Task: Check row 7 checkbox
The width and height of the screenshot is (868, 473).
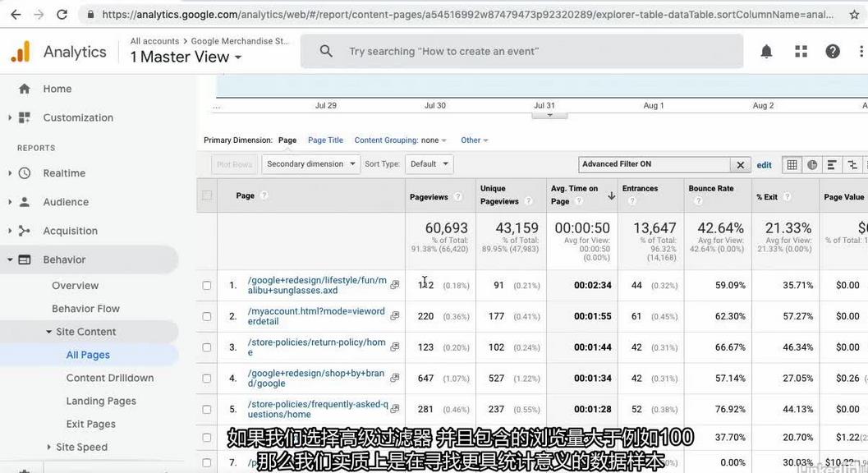Action: click(207, 462)
